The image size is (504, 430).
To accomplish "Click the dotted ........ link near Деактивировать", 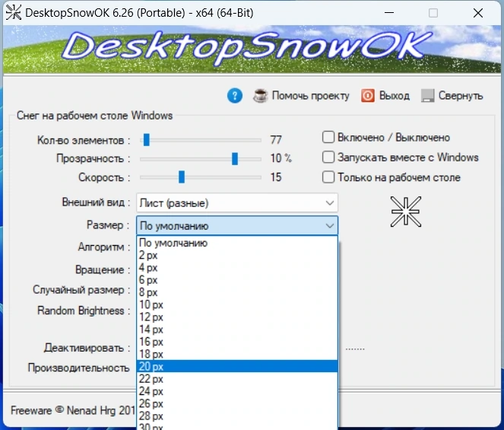I will tap(355, 349).
